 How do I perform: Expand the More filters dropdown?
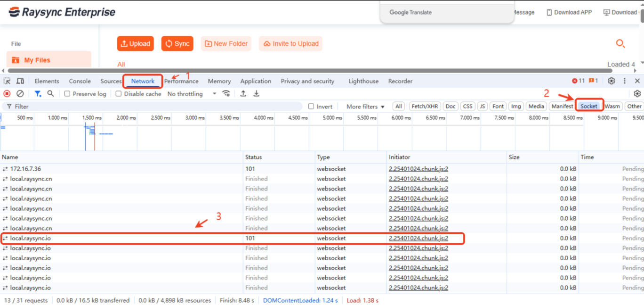click(365, 107)
